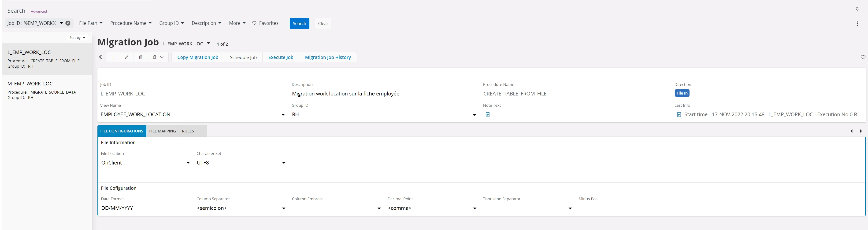Expand the Job ID filter dropdown
868x230 pixels.
(61, 23)
